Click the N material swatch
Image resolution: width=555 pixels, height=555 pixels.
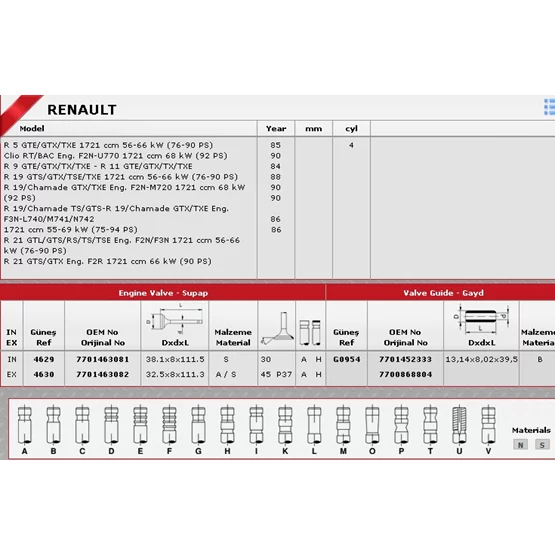[520, 445]
